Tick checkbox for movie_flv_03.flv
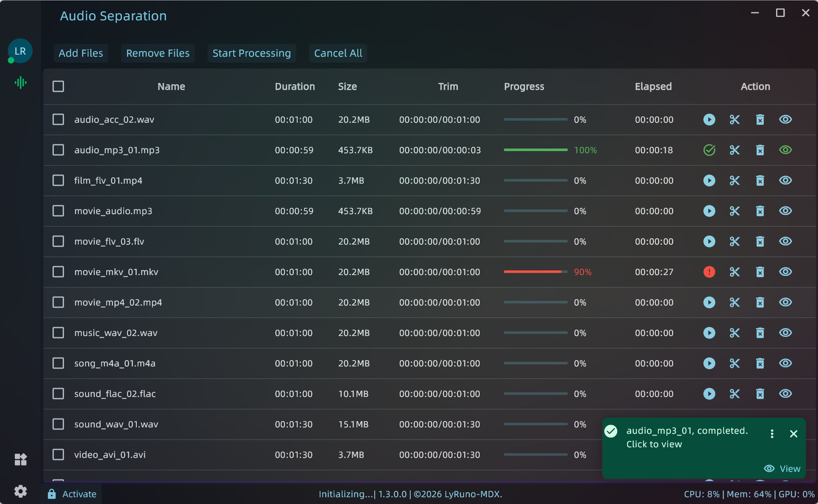818x504 pixels. (58, 242)
